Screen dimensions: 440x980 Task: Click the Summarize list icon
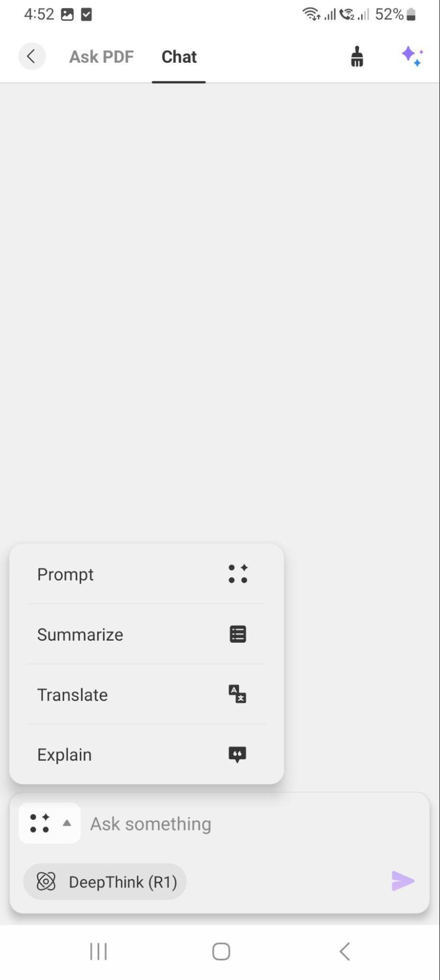[x=238, y=634]
